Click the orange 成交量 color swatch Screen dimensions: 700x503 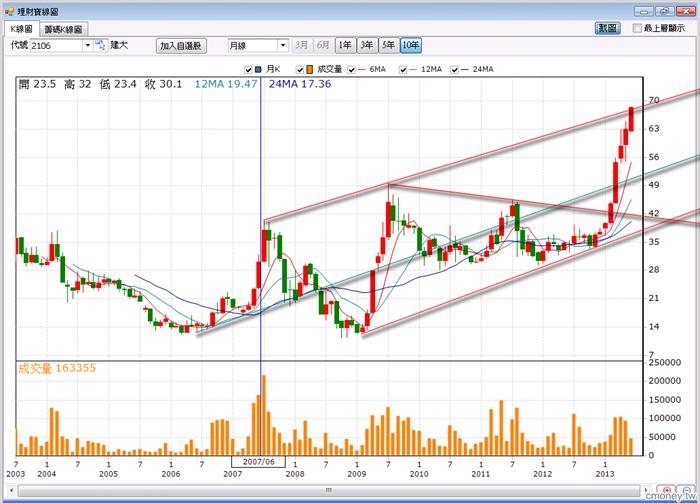310,69
